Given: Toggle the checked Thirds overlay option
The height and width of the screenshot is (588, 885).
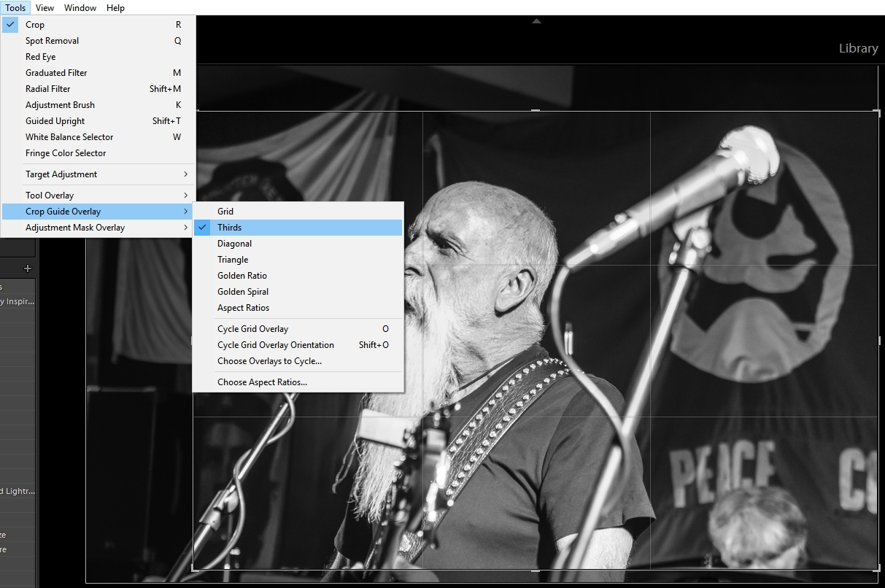Looking at the screenshot, I should point(229,228).
